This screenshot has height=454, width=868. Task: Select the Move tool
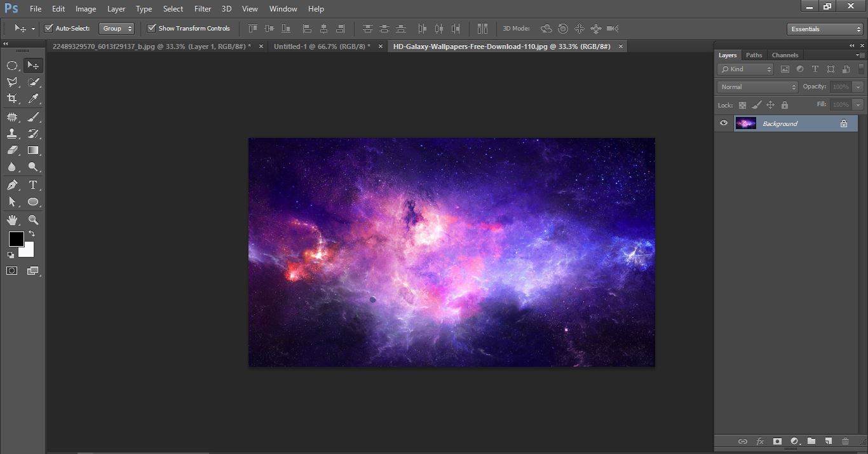[x=33, y=65]
